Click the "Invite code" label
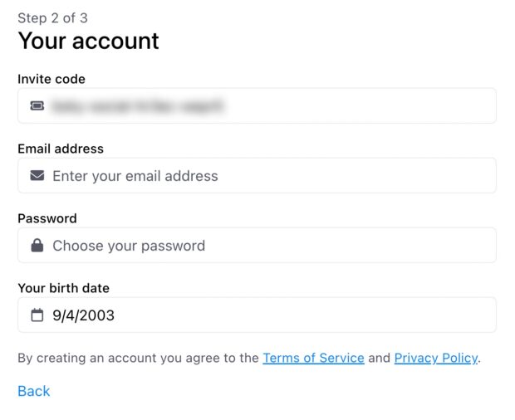The image size is (515, 420). 51,80
